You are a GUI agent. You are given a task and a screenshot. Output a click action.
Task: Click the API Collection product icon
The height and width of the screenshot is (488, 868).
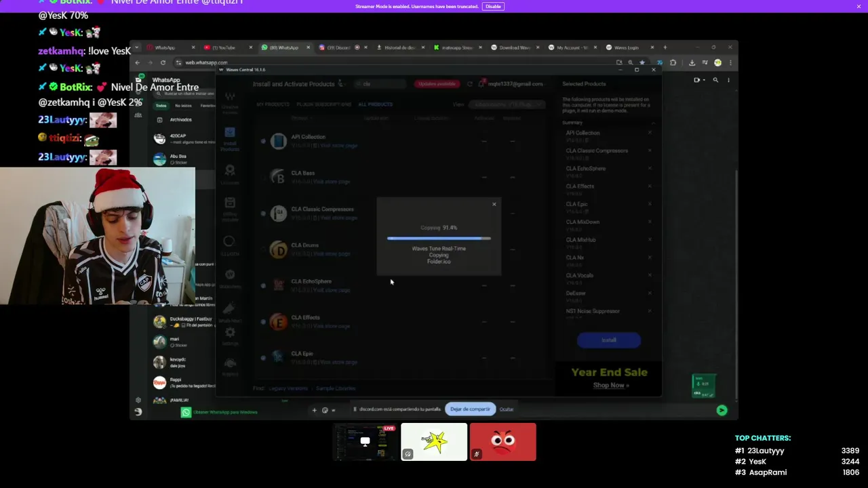pos(278,141)
